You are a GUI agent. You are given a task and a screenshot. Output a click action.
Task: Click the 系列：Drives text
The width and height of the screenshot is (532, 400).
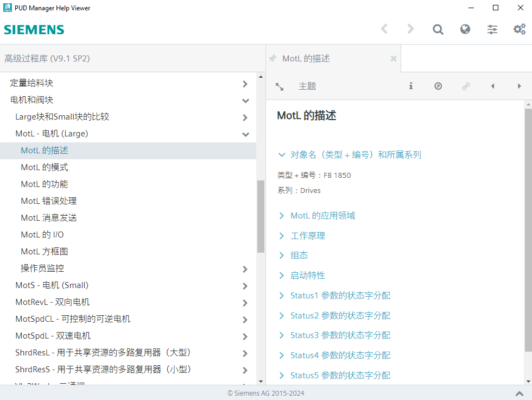(299, 191)
